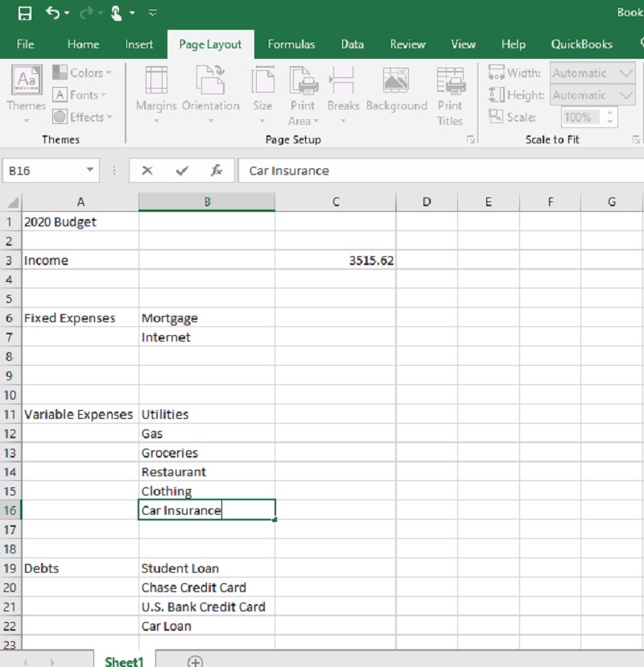Select column A header
This screenshot has width=644, height=667.
[80, 201]
